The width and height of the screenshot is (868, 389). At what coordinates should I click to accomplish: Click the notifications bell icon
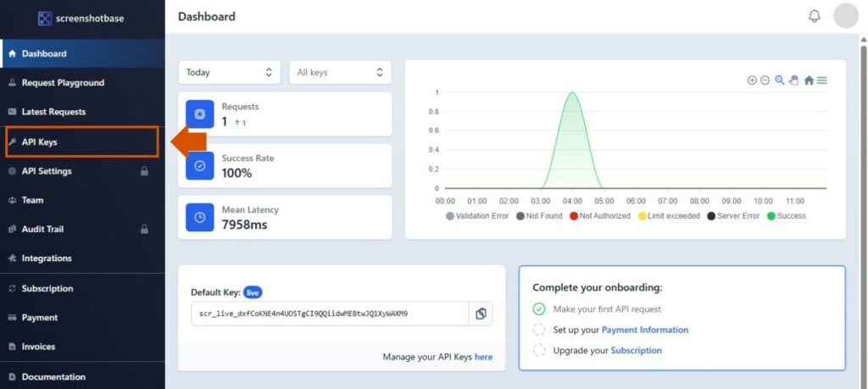tap(814, 16)
